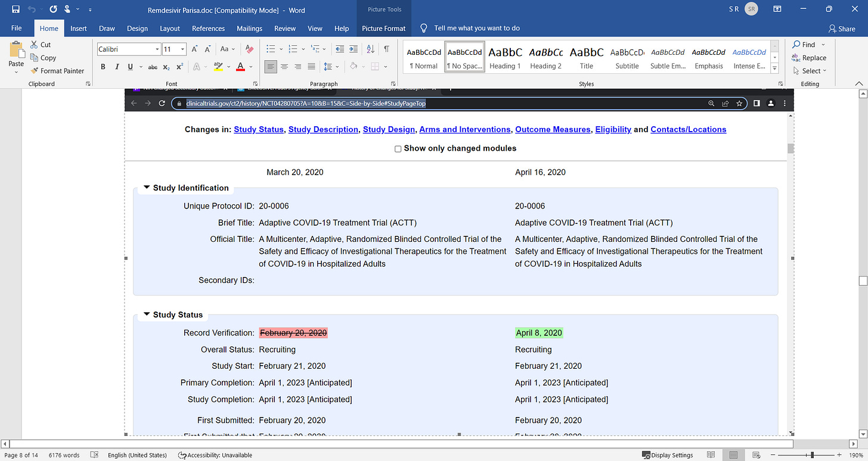Check the 'Show only changed modules' checkbox
868x461 pixels.
click(398, 149)
